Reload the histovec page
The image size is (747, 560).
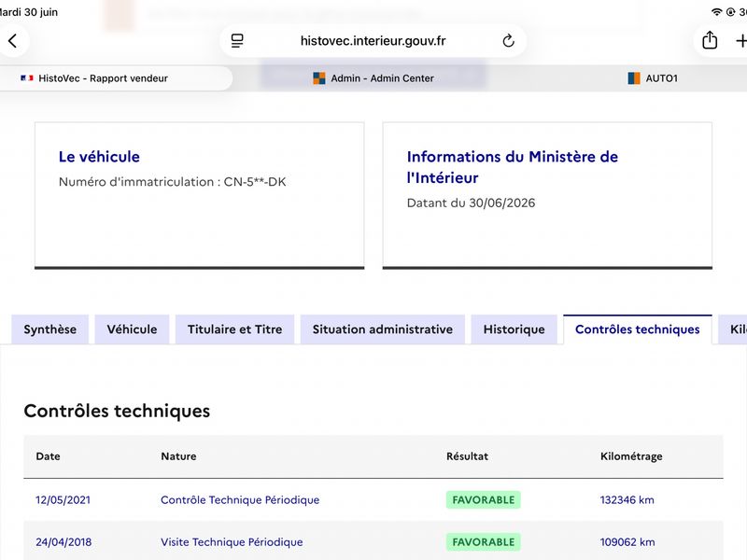click(x=508, y=41)
